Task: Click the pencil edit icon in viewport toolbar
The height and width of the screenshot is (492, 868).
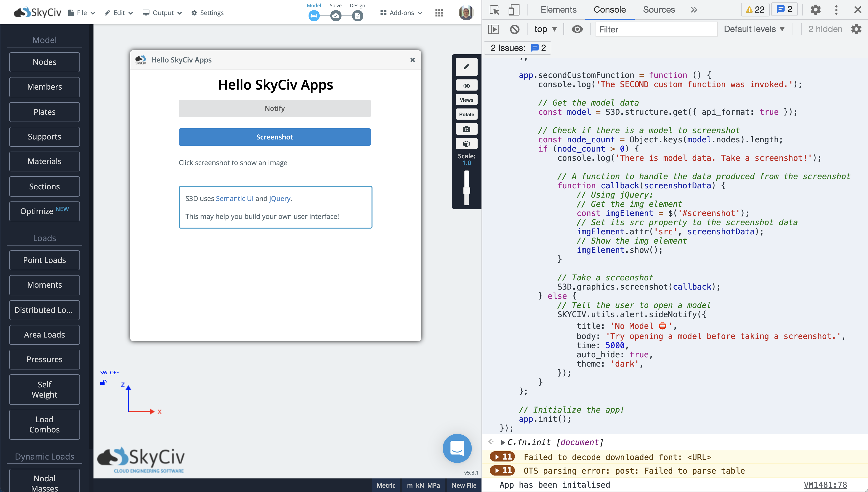Action: point(466,67)
